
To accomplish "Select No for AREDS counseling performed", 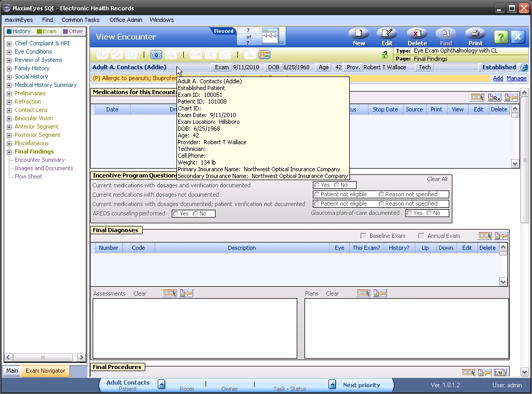I will (x=195, y=213).
